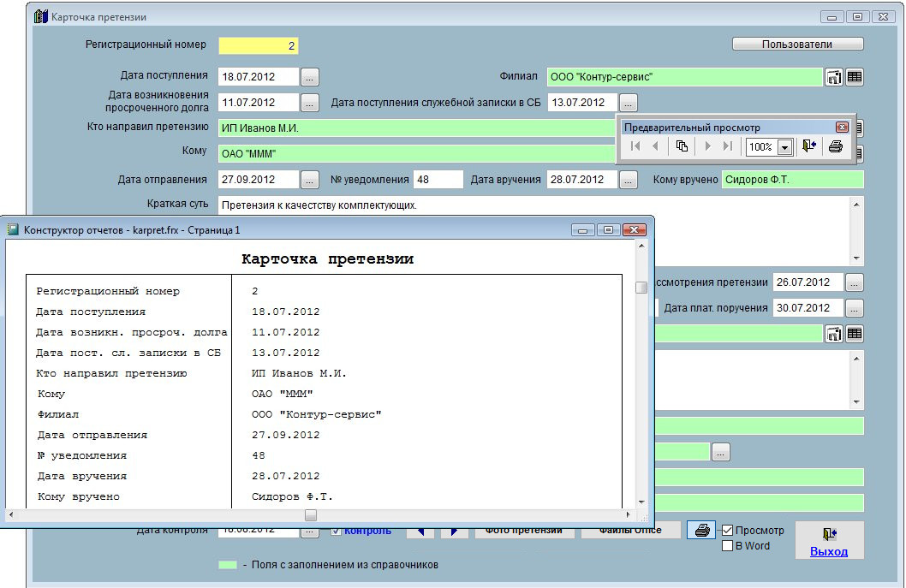
Task: Close preview using the door exit icon
Action: point(809,146)
